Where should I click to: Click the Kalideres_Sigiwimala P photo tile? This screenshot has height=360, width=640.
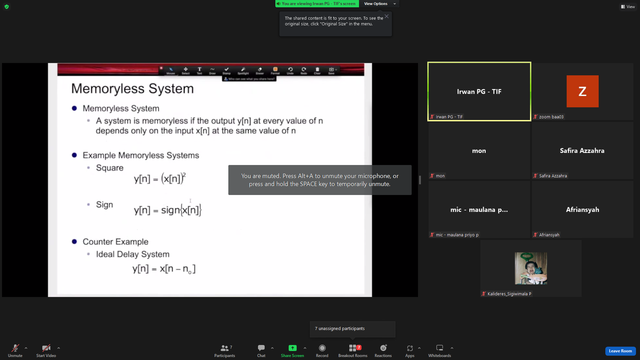(531, 268)
